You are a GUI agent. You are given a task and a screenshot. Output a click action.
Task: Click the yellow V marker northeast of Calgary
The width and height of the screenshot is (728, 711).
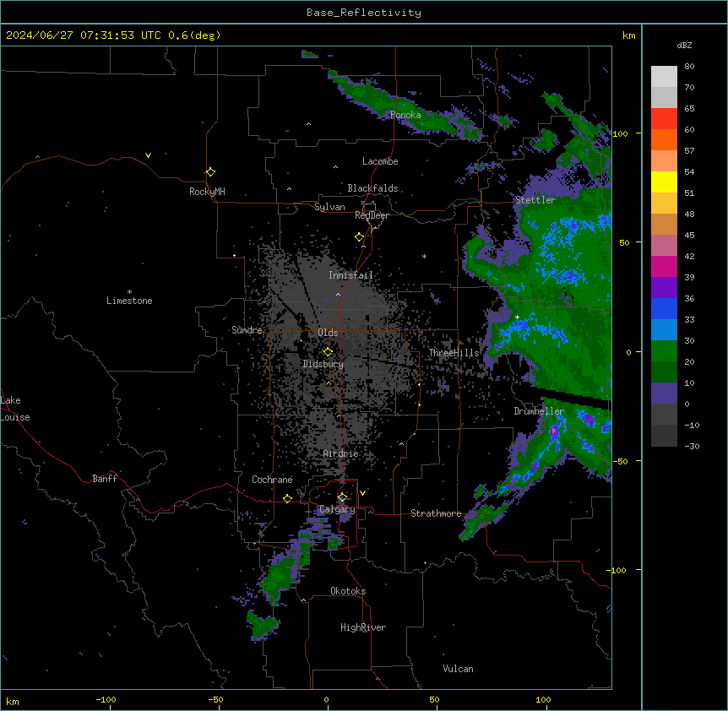point(362,493)
